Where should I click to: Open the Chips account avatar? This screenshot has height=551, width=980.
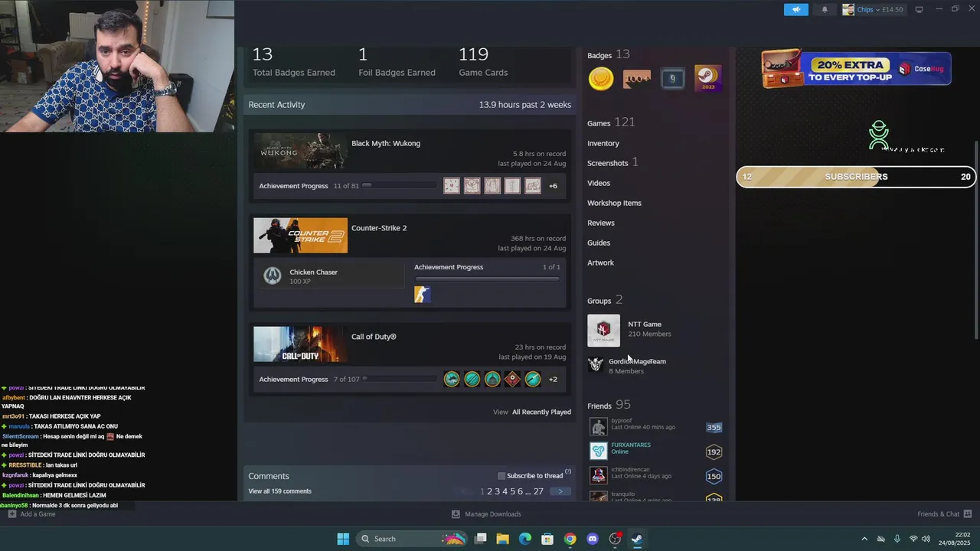click(848, 10)
